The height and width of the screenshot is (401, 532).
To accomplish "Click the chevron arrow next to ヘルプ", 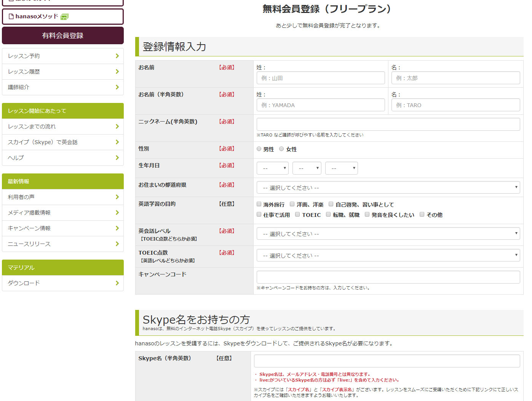I will tap(117, 158).
